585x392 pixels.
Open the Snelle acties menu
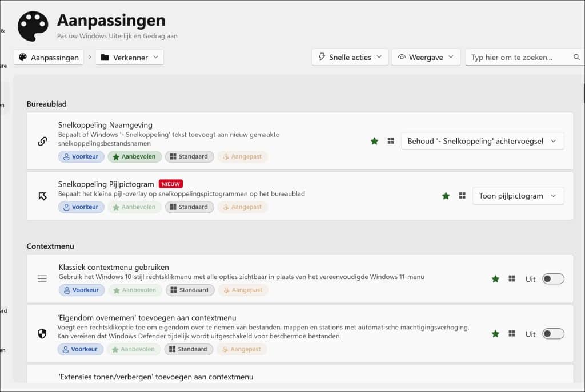tap(350, 57)
